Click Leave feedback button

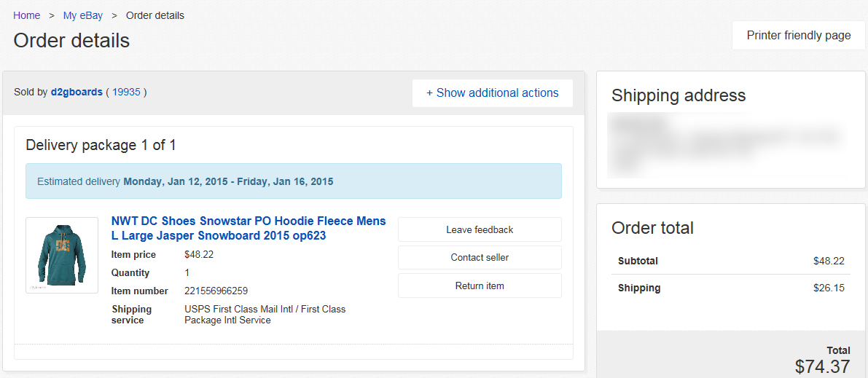480,229
